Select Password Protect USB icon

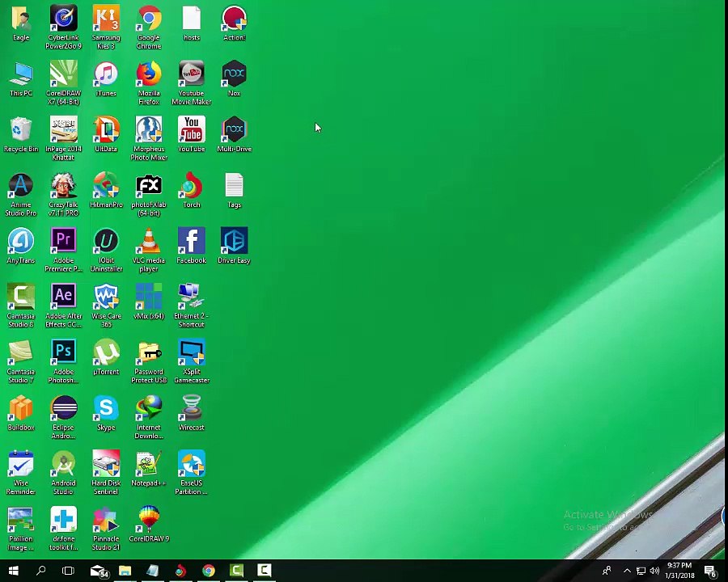[x=149, y=352]
